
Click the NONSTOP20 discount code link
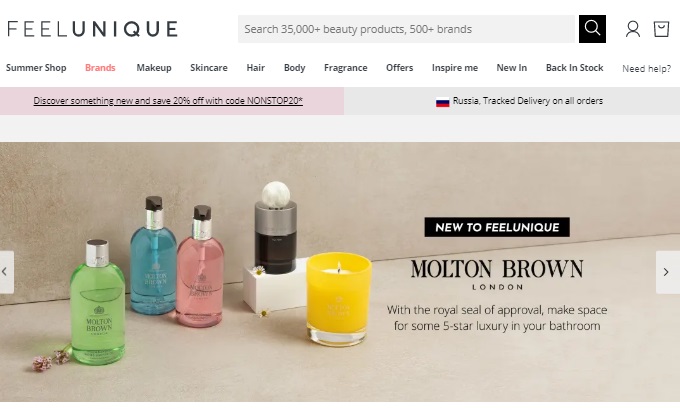click(168, 101)
